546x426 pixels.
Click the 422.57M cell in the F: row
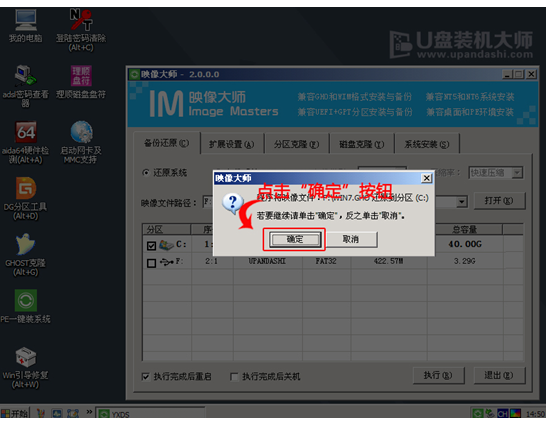(x=389, y=261)
